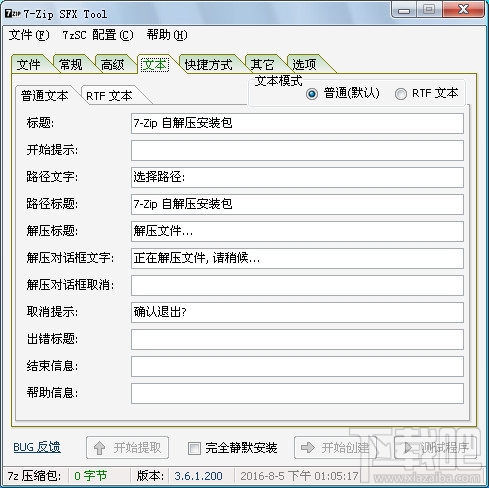Select the 普通(默认) text mode radio
Screen dimensions: 489x488
pyautogui.click(x=342, y=93)
